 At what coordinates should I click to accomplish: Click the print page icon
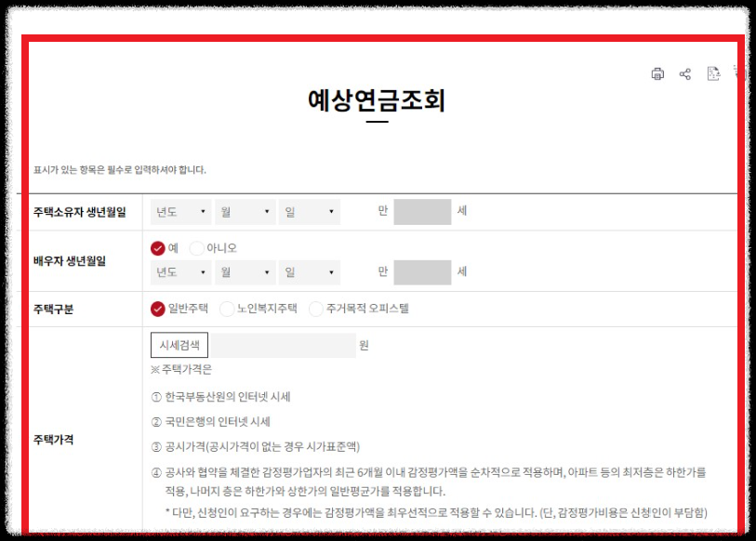point(657,73)
